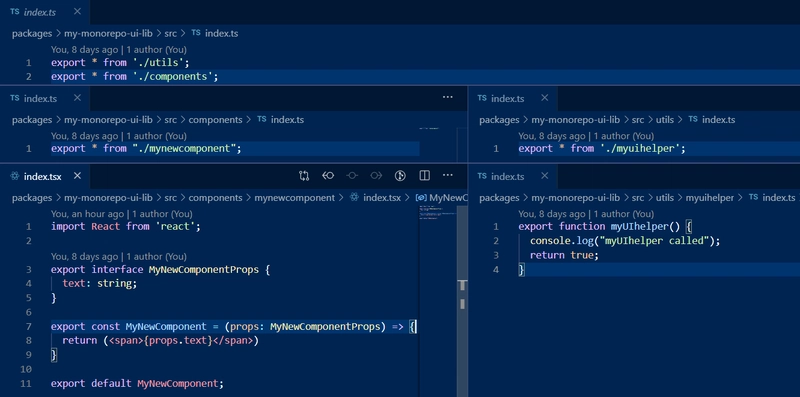Close the index.tsx tab
This screenshot has width=800, height=397.
(x=77, y=176)
